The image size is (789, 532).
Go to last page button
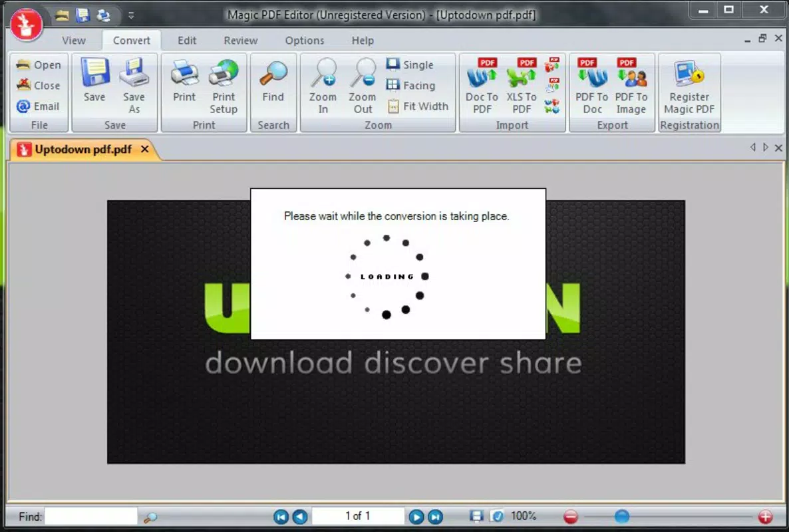[435, 517]
